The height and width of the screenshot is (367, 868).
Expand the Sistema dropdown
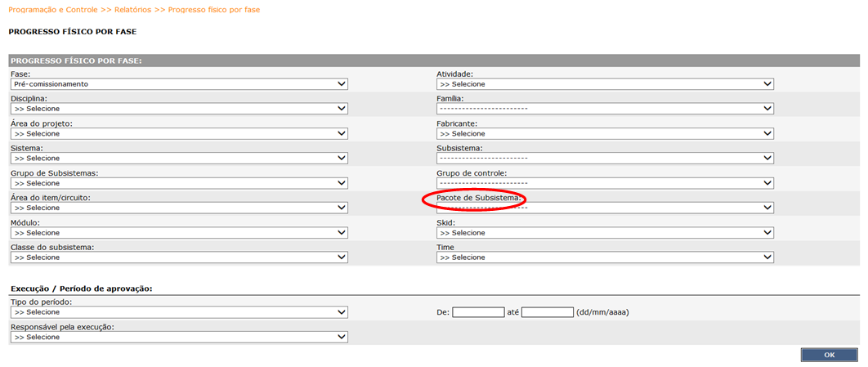(179, 159)
